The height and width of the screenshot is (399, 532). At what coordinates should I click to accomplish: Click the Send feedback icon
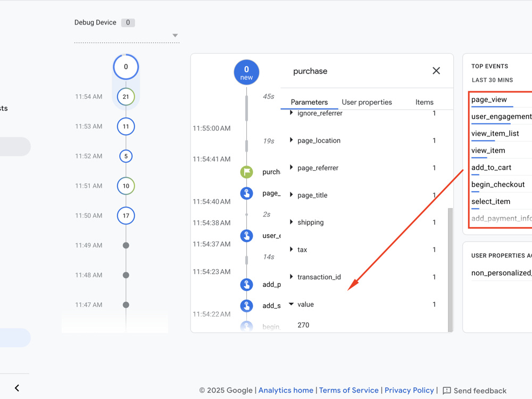447,390
